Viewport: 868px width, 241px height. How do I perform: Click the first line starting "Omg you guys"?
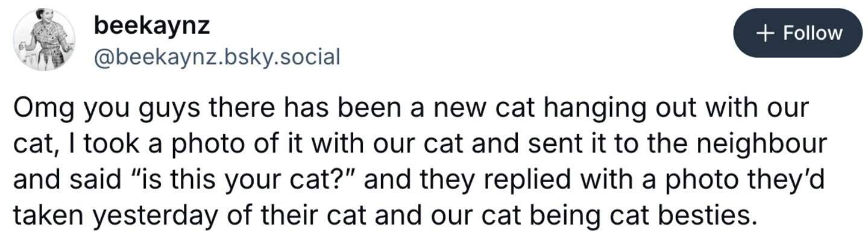click(x=410, y=110)
